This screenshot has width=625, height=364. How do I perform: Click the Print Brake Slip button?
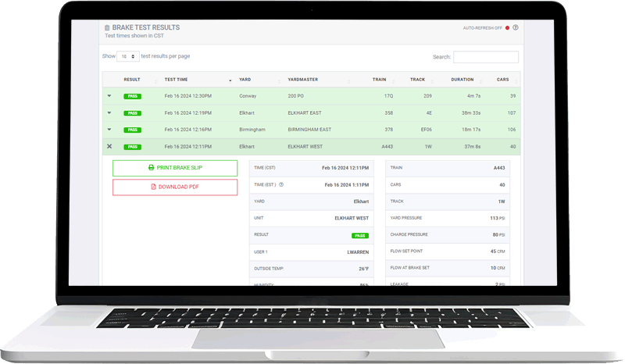(175, 168)
